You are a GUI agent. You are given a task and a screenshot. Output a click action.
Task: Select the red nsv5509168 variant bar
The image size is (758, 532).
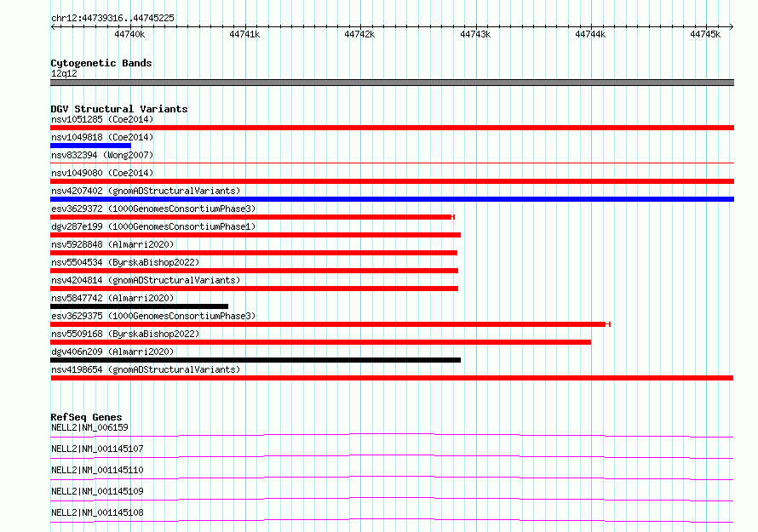[320, 342]
